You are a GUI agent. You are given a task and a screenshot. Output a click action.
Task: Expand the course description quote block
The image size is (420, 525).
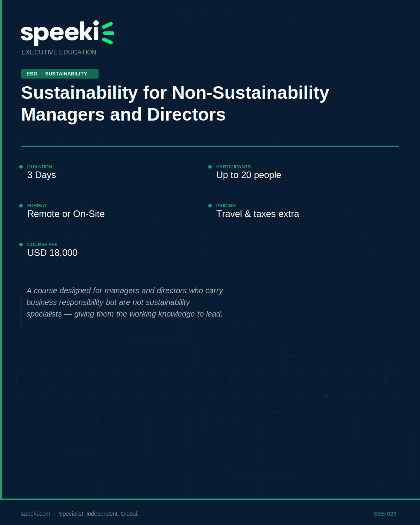pyautogui.click(x=124, y=302)
